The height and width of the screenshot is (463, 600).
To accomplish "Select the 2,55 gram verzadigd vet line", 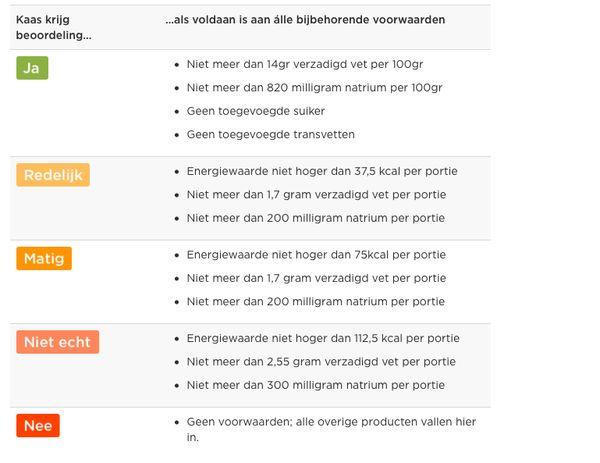I will click(321, 362).
